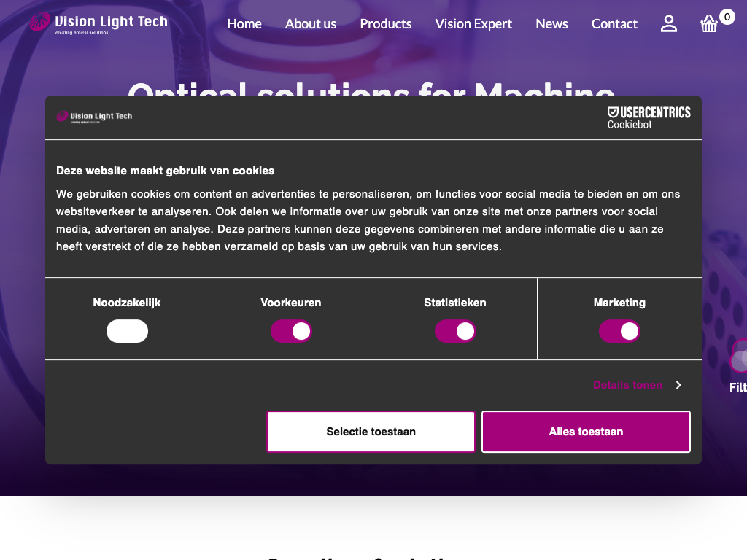The width and height of the screenshot is (747, 560).
Task: Click the Vision Light Tech header logo
Action: (x=98, y=23)
